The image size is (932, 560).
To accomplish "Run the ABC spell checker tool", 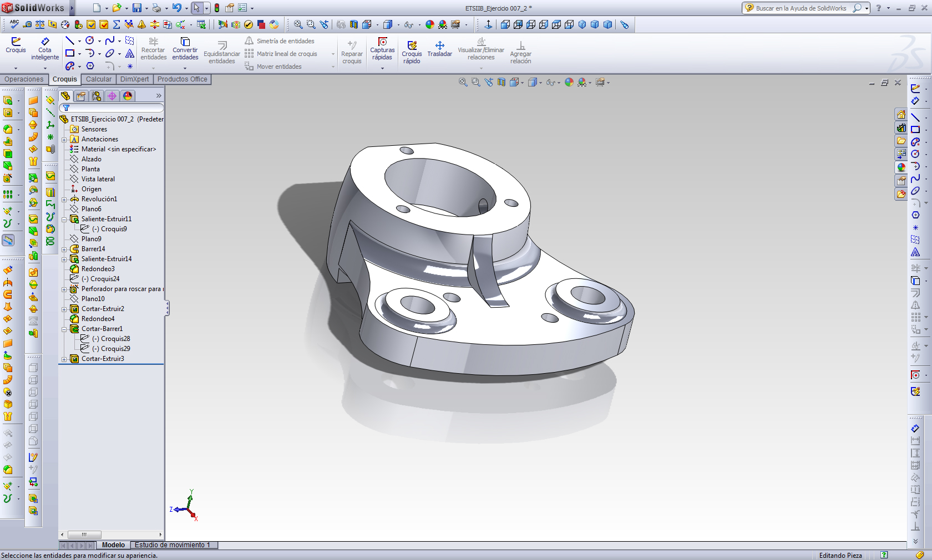I will (14, 24).
